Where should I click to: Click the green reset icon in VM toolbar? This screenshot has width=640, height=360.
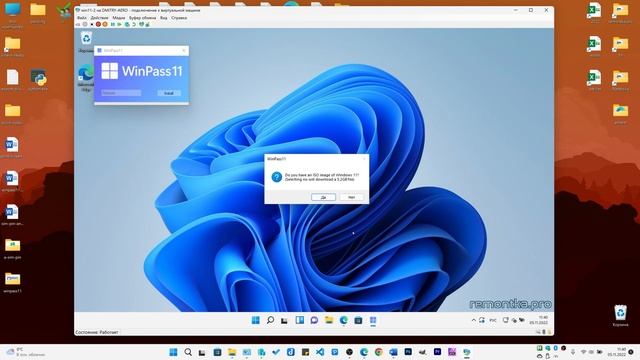click(x=119, y=24)
